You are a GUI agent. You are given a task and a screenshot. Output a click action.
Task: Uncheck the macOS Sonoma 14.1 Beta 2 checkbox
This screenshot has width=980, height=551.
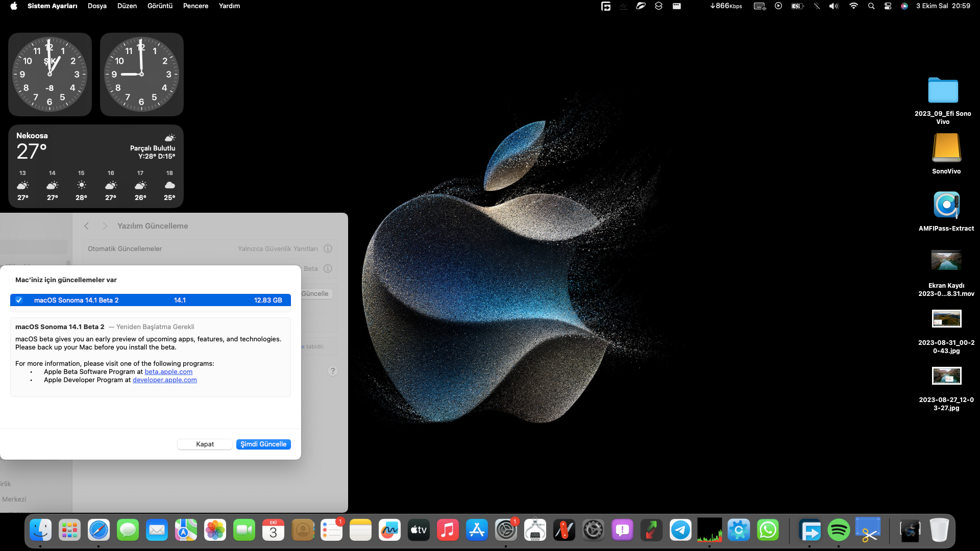(x=19, y=300)
